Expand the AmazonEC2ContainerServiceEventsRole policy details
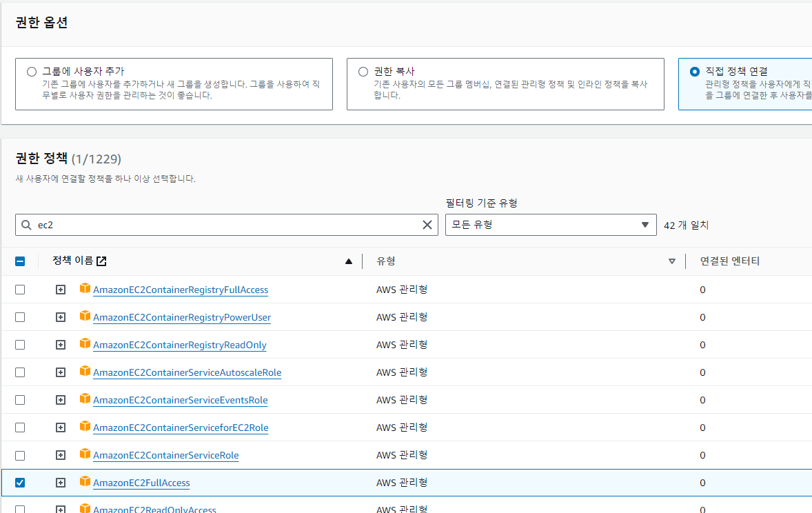Viewport: 812px width, 513px height. coord(61,400)
